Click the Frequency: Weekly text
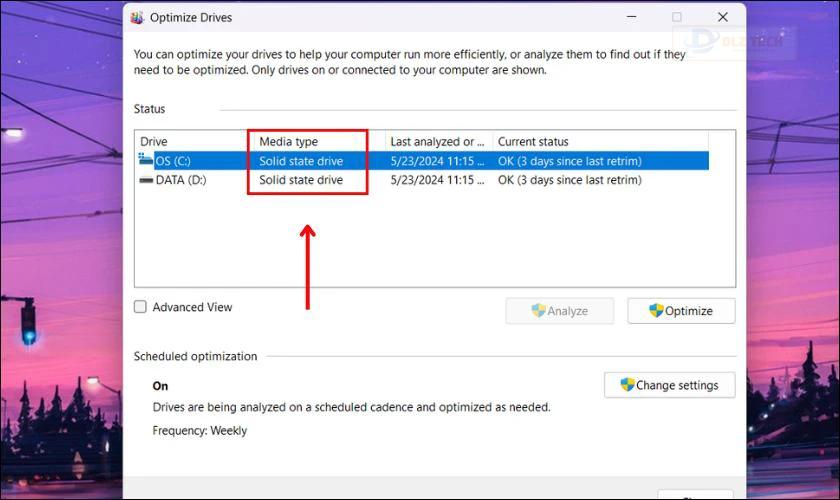840x500 pixels. 199,430
